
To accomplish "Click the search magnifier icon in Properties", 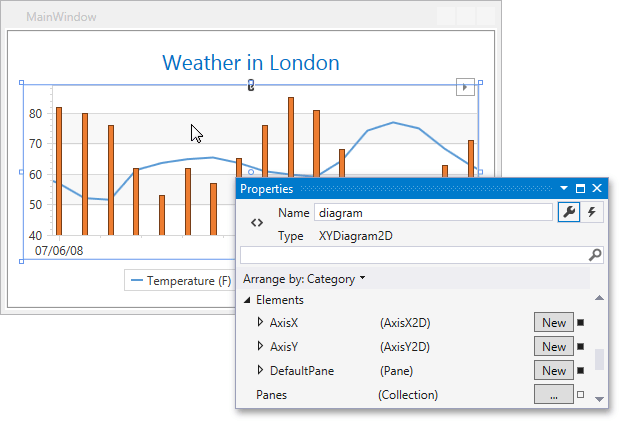I will 595,255.
